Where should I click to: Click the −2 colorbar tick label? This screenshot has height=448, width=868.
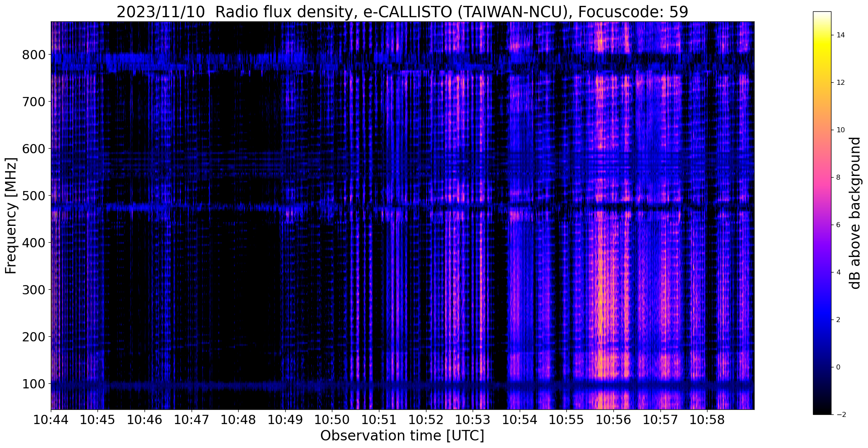(x=841, y=415)
